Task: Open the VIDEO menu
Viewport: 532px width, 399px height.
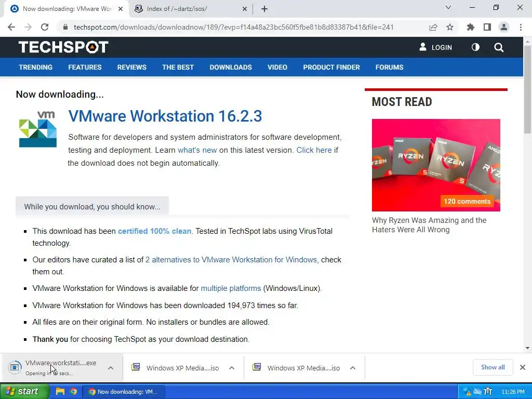Action: pos(277,67)
